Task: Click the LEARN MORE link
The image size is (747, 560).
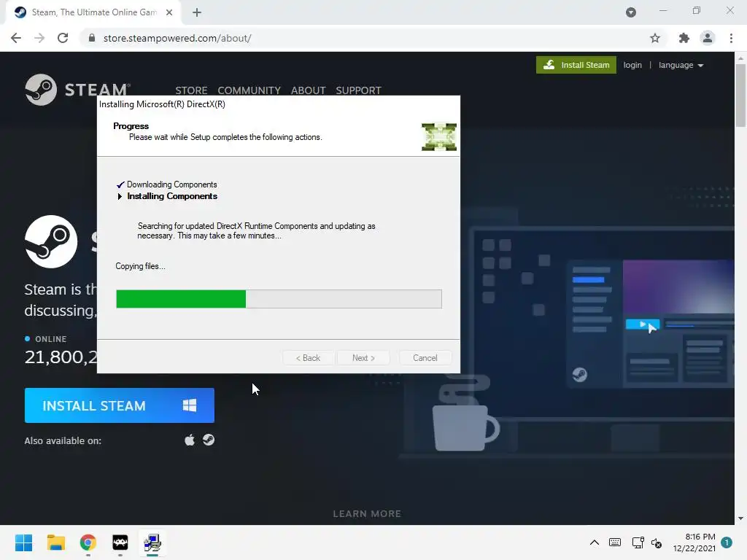Action: tap(367, 514)
